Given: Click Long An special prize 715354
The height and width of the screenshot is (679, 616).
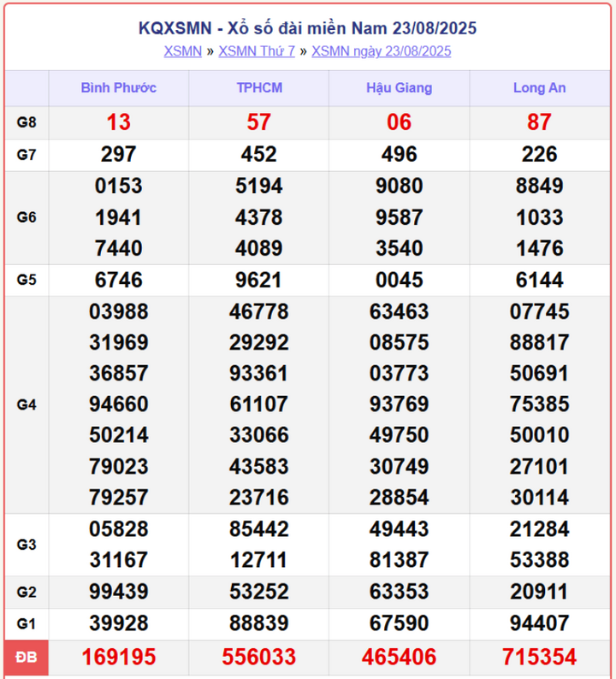Looking at the screenshot, I should (x=539, y=657).
